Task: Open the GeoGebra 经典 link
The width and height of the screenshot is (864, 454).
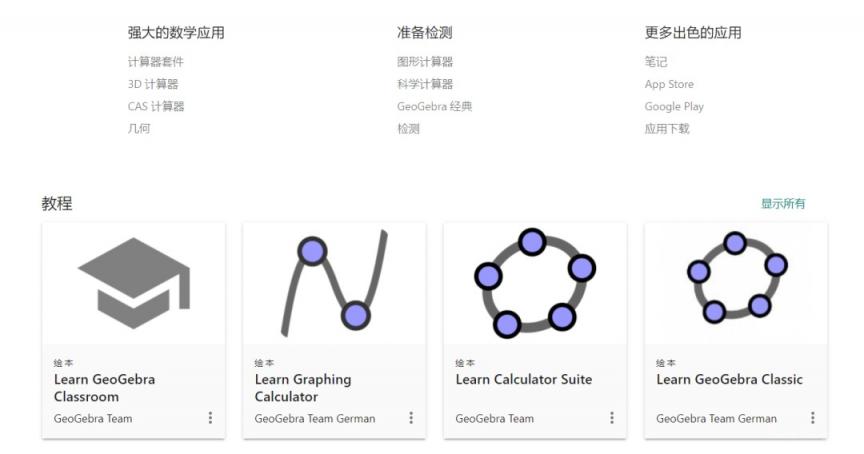Action: click(x=435, y=106)
